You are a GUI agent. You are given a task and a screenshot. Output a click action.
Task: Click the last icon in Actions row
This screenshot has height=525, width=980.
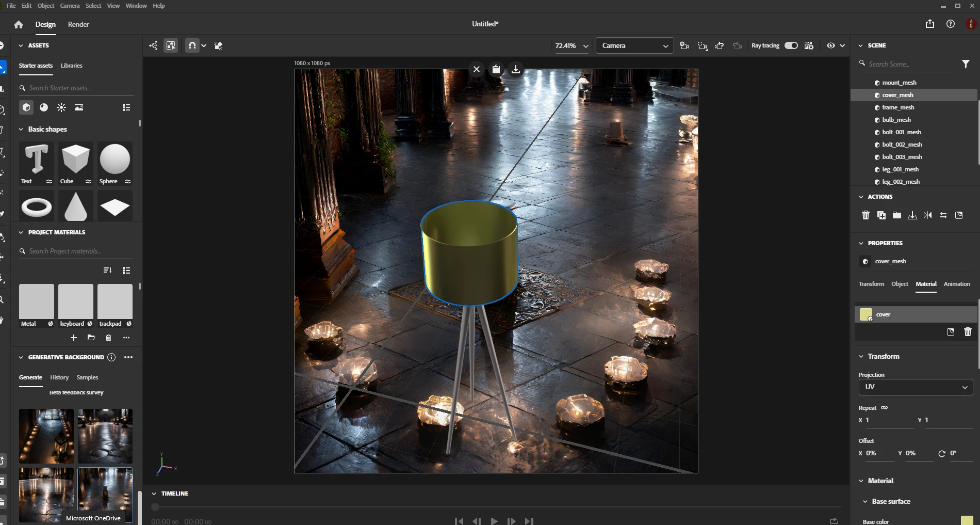[x=959, y=215]
